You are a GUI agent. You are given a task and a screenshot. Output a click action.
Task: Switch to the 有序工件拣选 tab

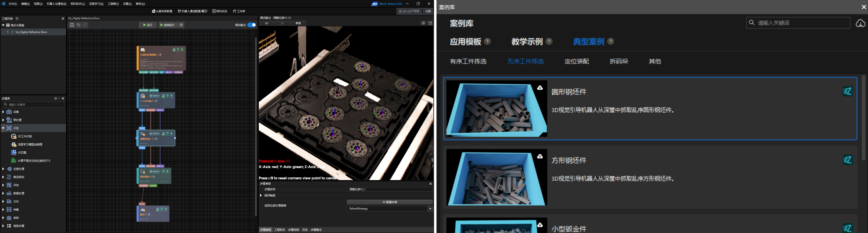(x=468, y=61)
